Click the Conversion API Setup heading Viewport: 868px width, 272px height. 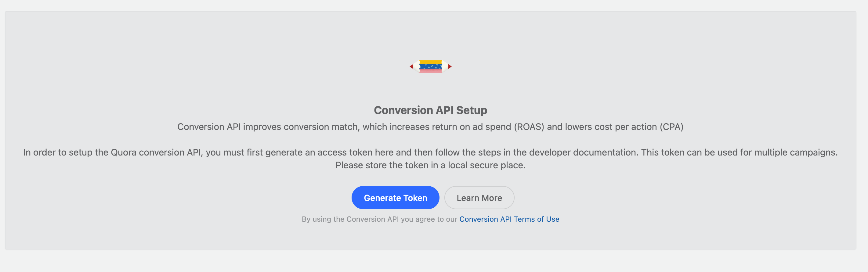430,110
